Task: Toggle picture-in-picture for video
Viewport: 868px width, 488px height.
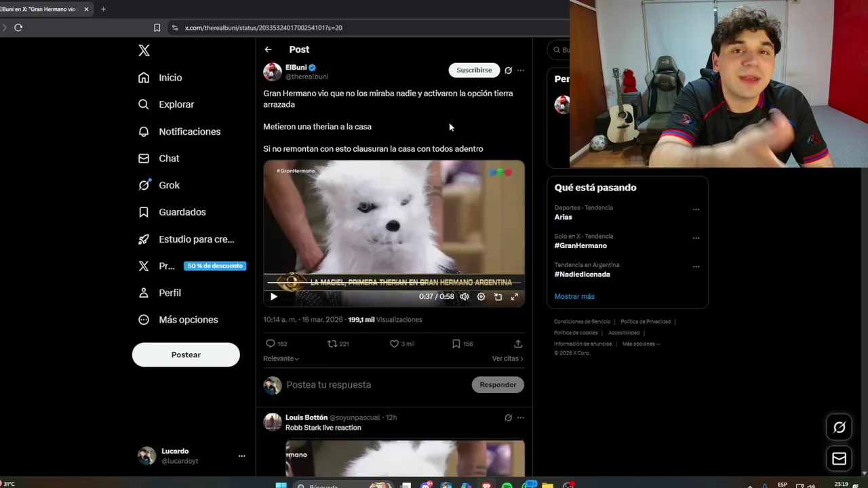Action: [x=498, y=297]
